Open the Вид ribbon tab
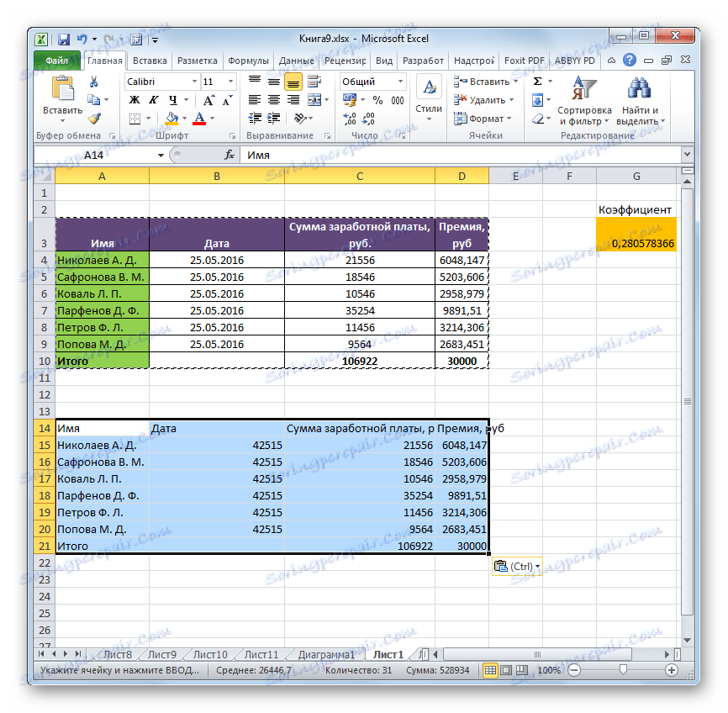 click(384, 61)
